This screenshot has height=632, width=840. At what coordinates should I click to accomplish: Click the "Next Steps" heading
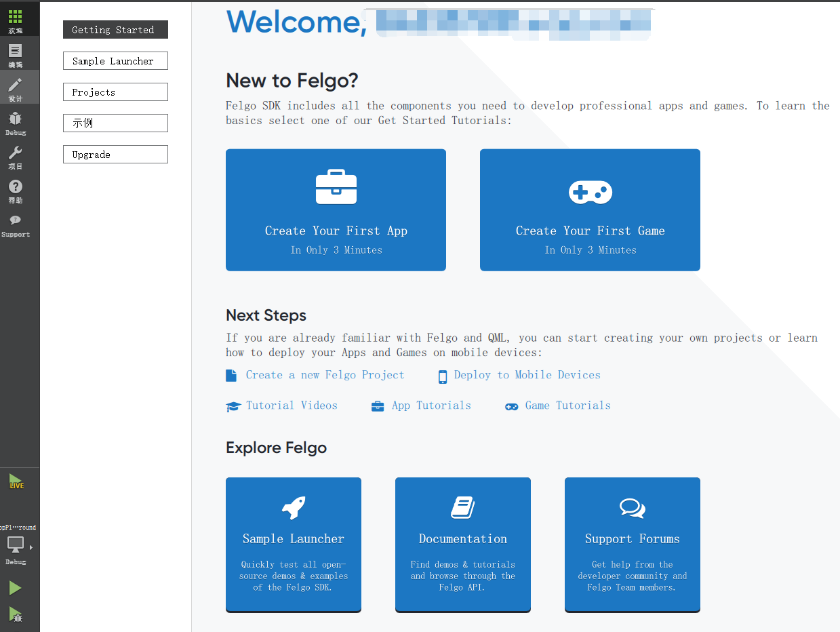266,315
